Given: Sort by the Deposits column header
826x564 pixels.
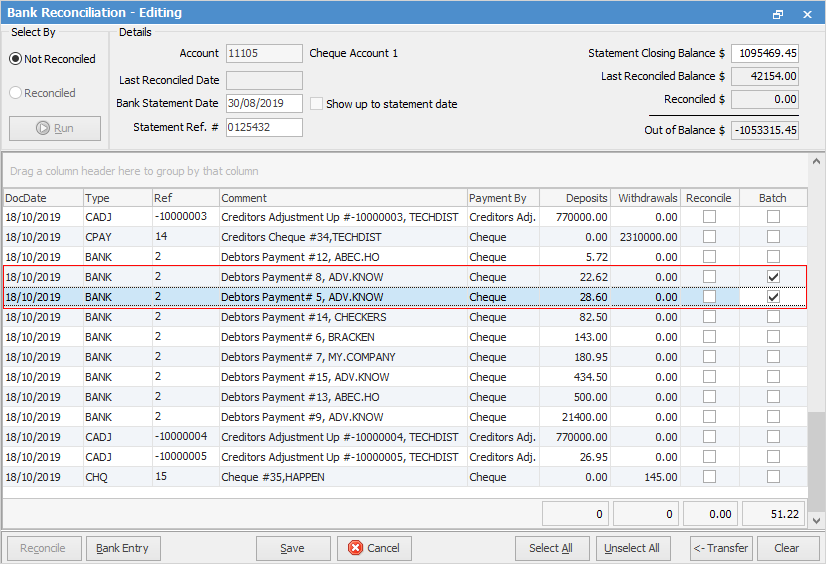Looking at the screenshot, I should coord(574,198).
